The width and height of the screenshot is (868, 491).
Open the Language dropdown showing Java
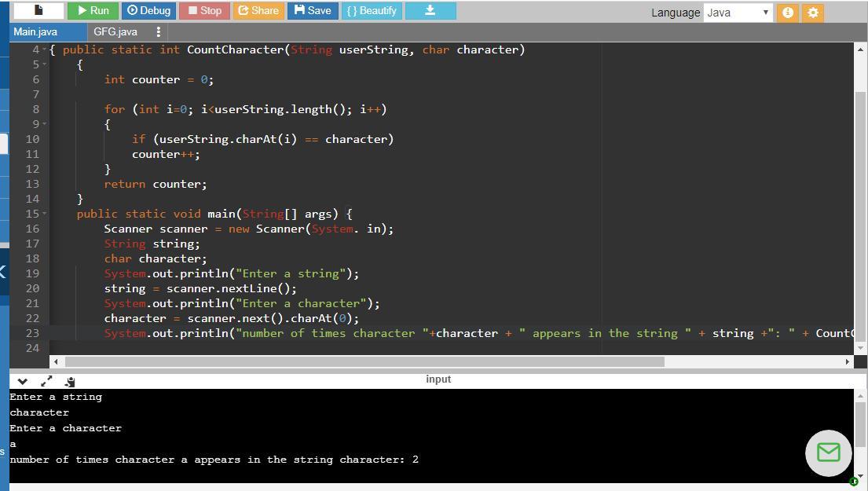click(x=738, y=13)
